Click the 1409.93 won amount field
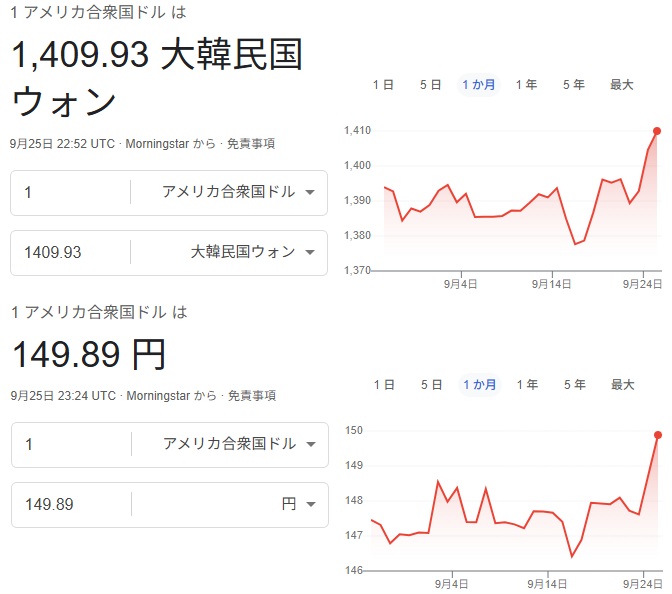Image resolution: width=672 pixels, height=594 pixels. click(x=70, y=252)
